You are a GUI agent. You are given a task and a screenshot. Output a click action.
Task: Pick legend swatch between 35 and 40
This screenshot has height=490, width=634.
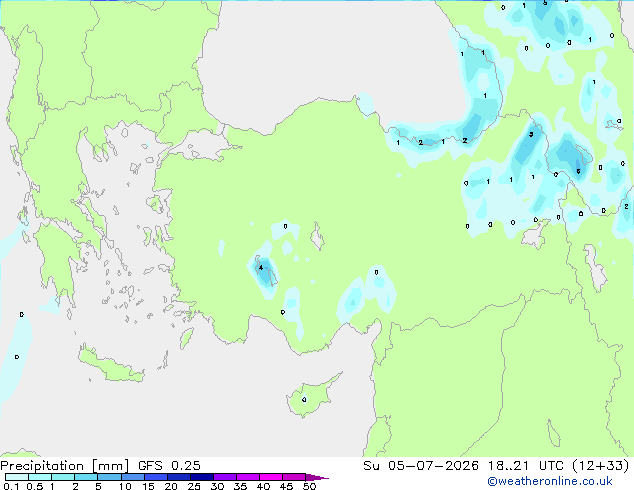[247, 477]
